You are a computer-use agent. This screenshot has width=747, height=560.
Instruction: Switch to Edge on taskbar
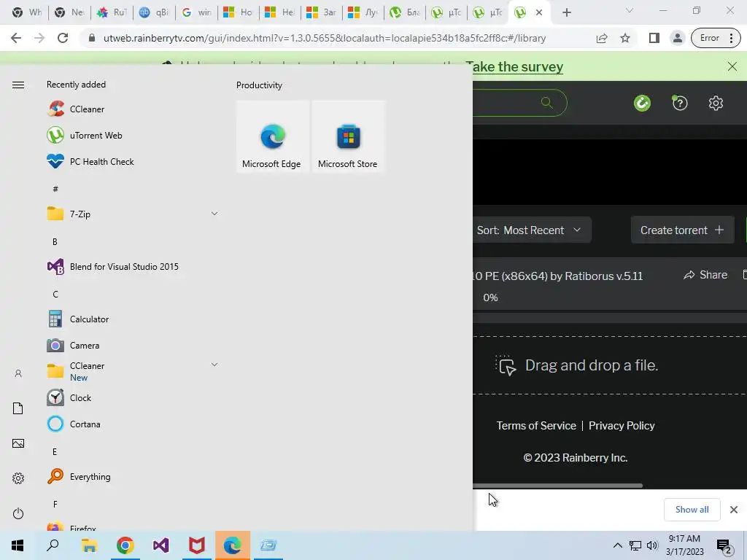[233, 545]
